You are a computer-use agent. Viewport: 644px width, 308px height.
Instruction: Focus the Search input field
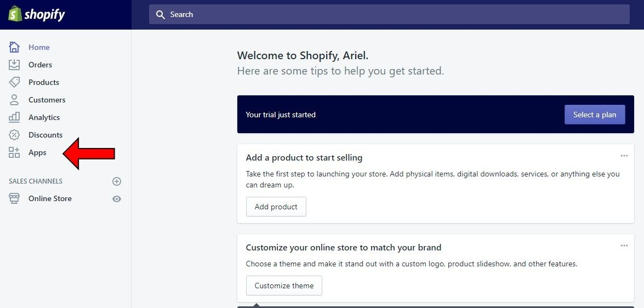(x=389, y=14)
